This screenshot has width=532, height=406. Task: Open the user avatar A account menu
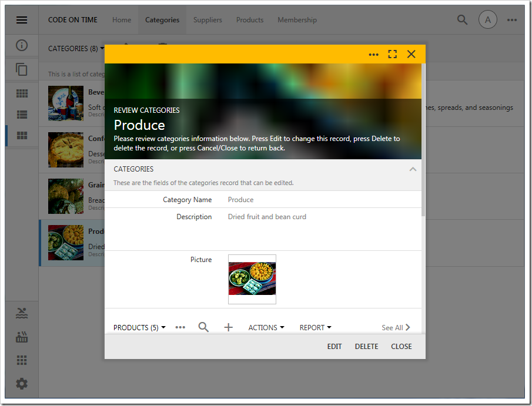487,20
